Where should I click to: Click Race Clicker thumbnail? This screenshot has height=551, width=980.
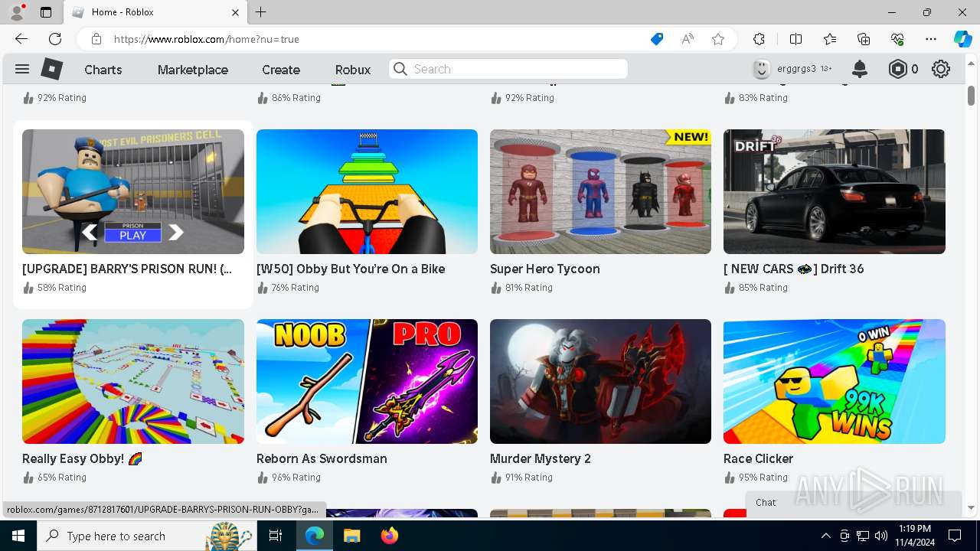coord(835,381)
